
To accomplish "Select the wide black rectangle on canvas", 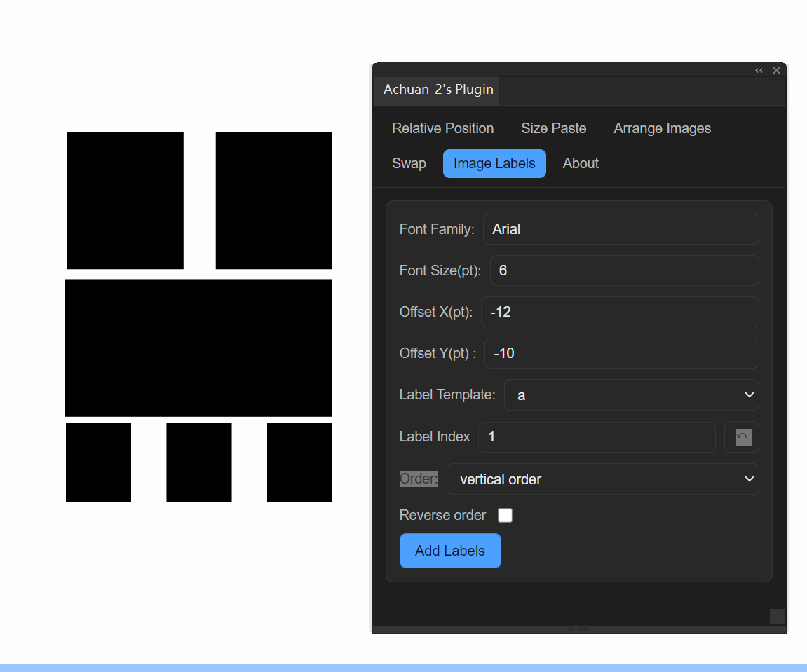I will point(198,348).
